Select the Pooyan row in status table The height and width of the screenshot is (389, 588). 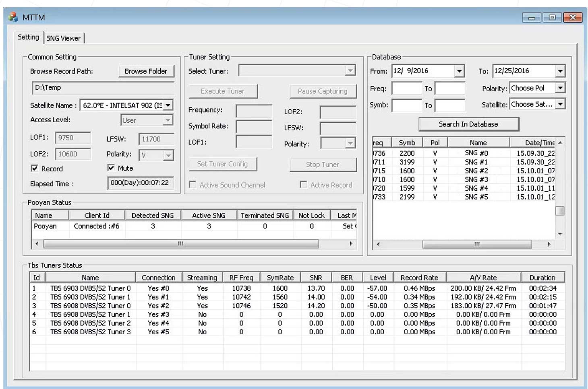(x=194, y=226)
